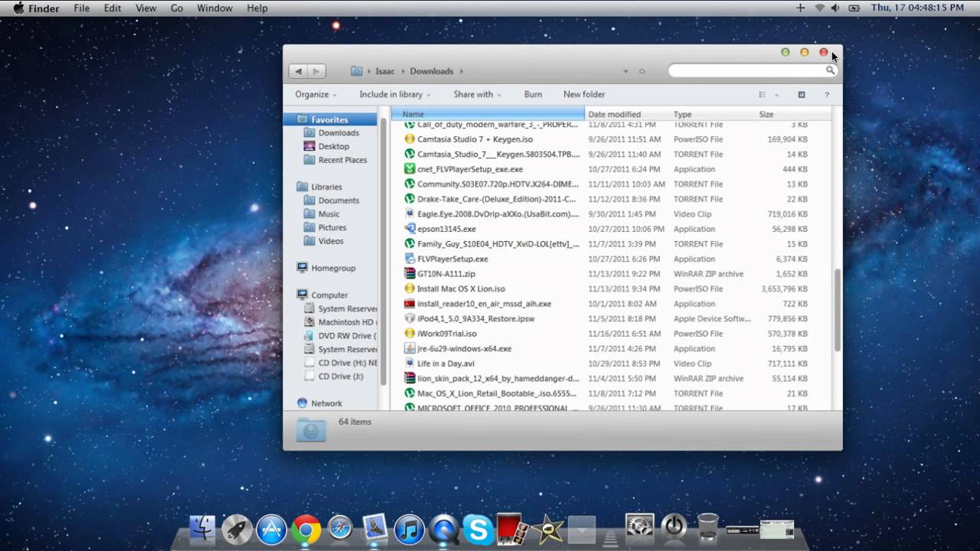
Task: Select Install Mac OS X Lion.iso file
Action: coord(461,289)
